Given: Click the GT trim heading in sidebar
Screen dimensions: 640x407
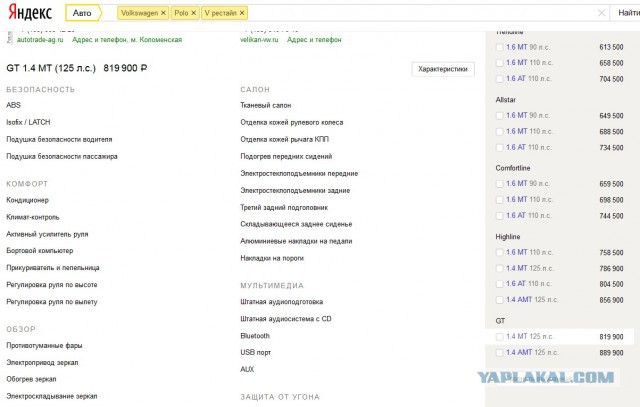Looking at the screenshot, I should pyautogui.click(x=500, y=321).
